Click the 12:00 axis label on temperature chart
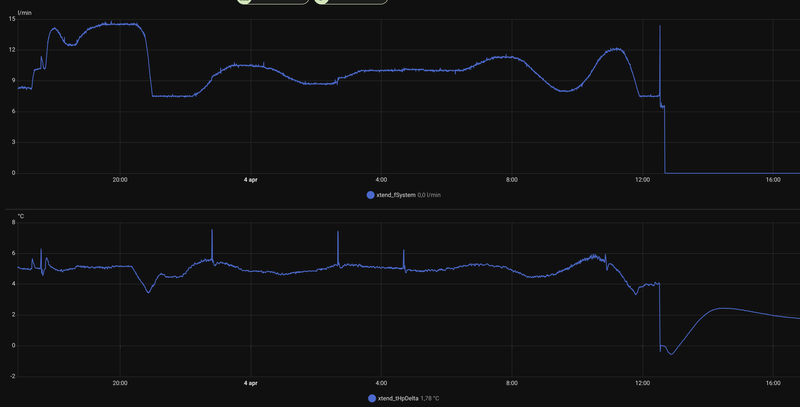The width and height of the screenshot is (800, 407). [642, 383]
